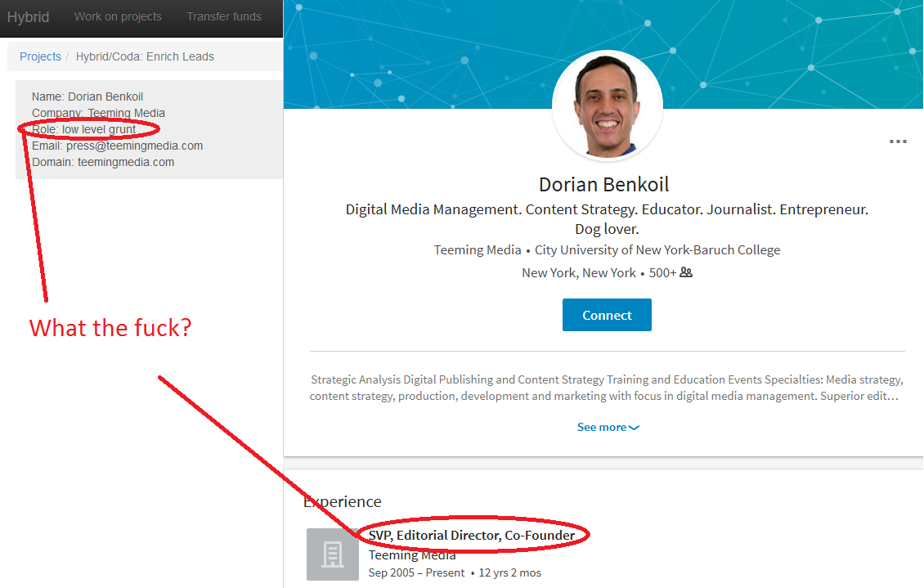Select the Name: Dorian Benkoil line
The image size is (924, 588).
[87, 97]
